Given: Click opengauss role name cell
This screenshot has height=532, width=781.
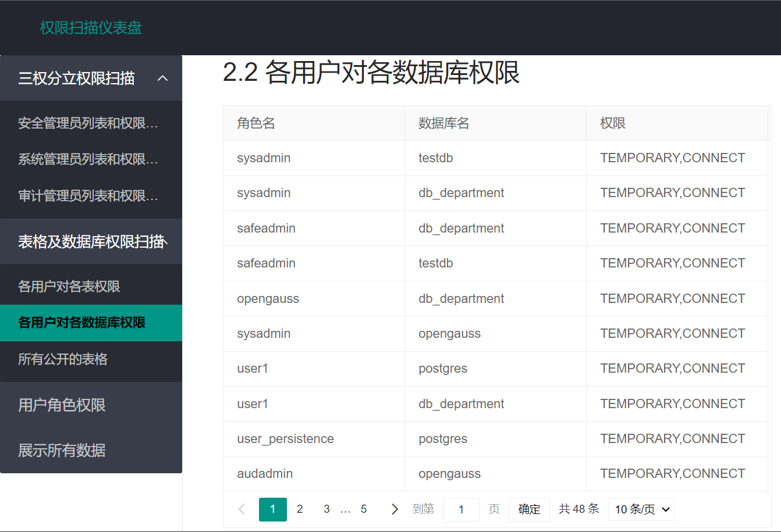Looking at the screenshot, I should pos(314,299).
